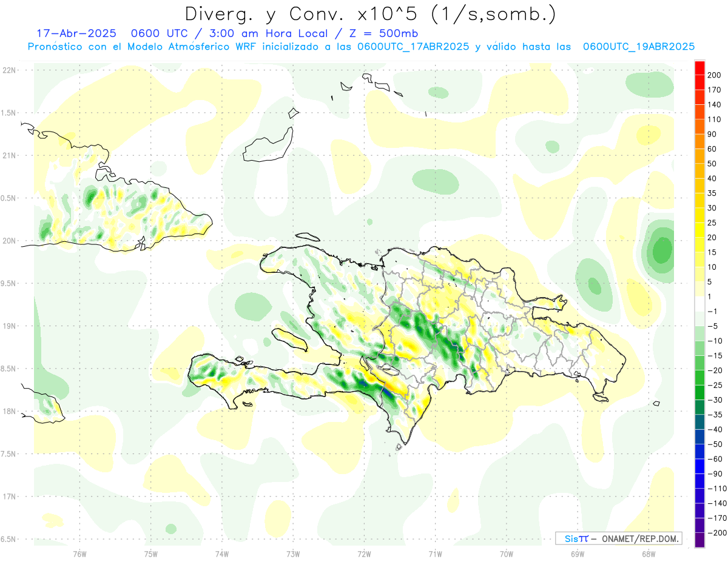Click the '20N' latitude label

pyautogui.click(x=9, y=241)
